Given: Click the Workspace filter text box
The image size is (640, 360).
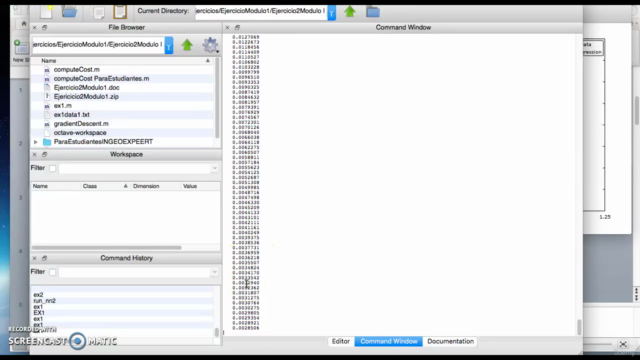Looking at the screenshot, I should (x=135, y=168).
